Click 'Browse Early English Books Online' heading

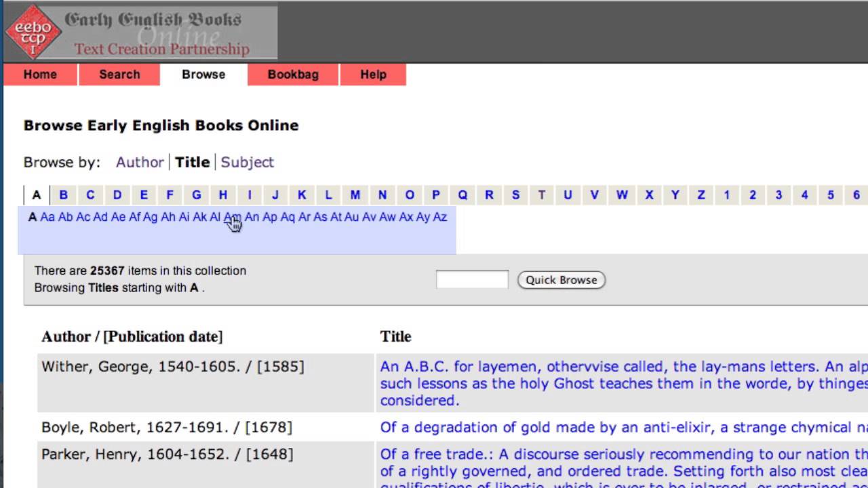point(161,125)
